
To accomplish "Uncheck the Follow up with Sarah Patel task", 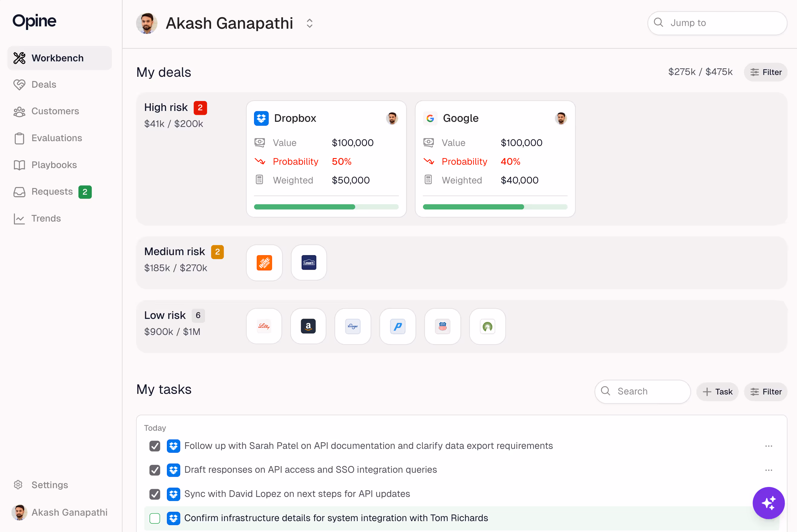I will (x=155, y=446).
